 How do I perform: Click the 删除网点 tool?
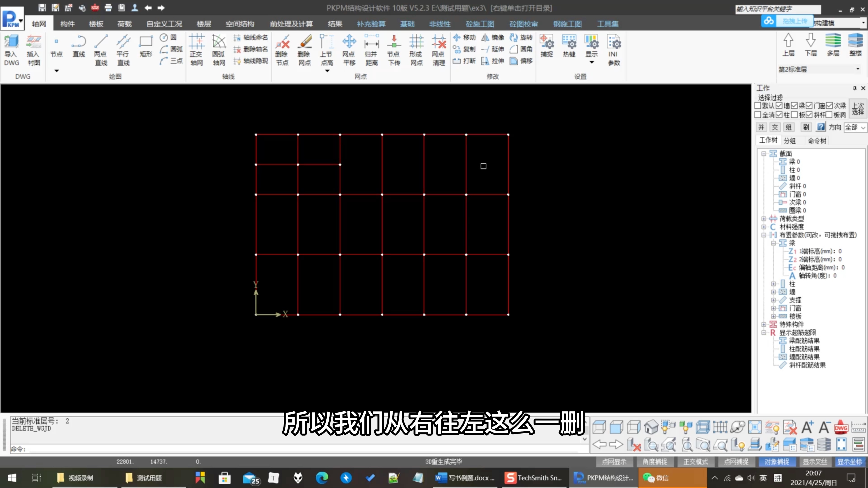[305, 50]
